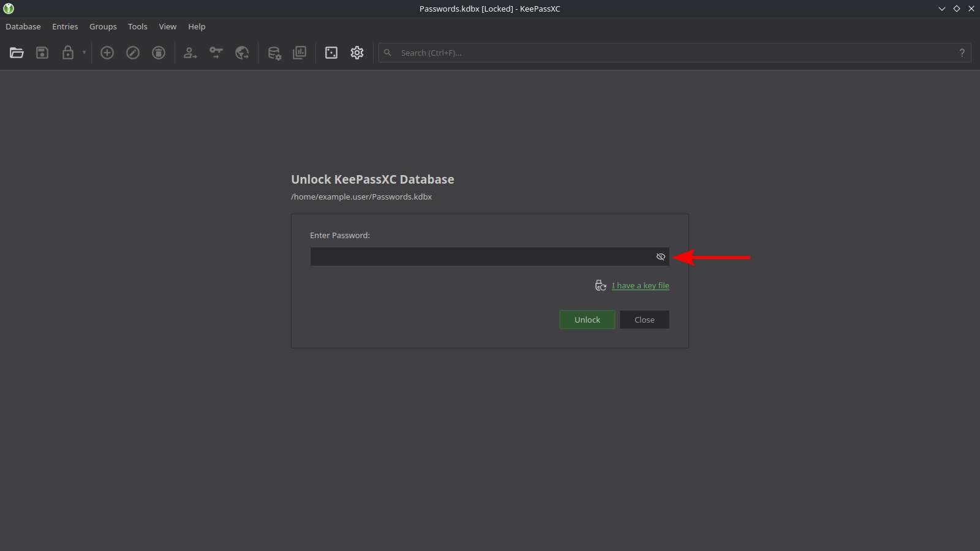Open application Settings gear icon
The image size is (980, 551).
pyautogui.click(x=357, y=53)
